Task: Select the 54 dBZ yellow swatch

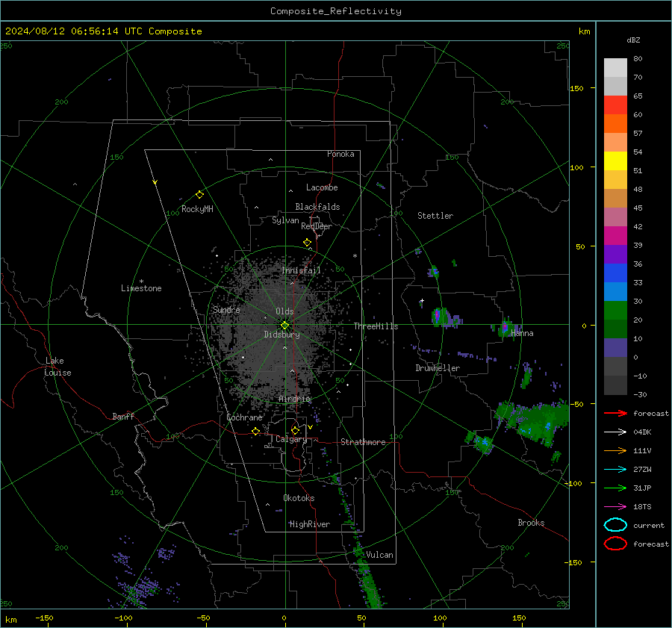Action: tap(615, 161)
